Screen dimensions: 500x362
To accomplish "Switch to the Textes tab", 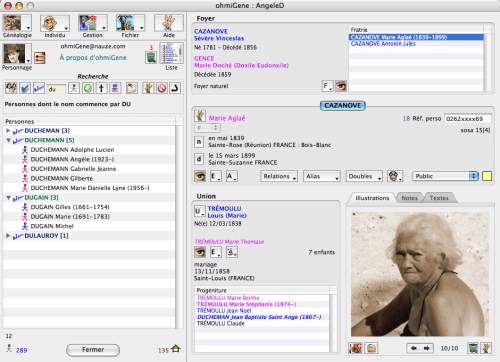I will (439, 198).
